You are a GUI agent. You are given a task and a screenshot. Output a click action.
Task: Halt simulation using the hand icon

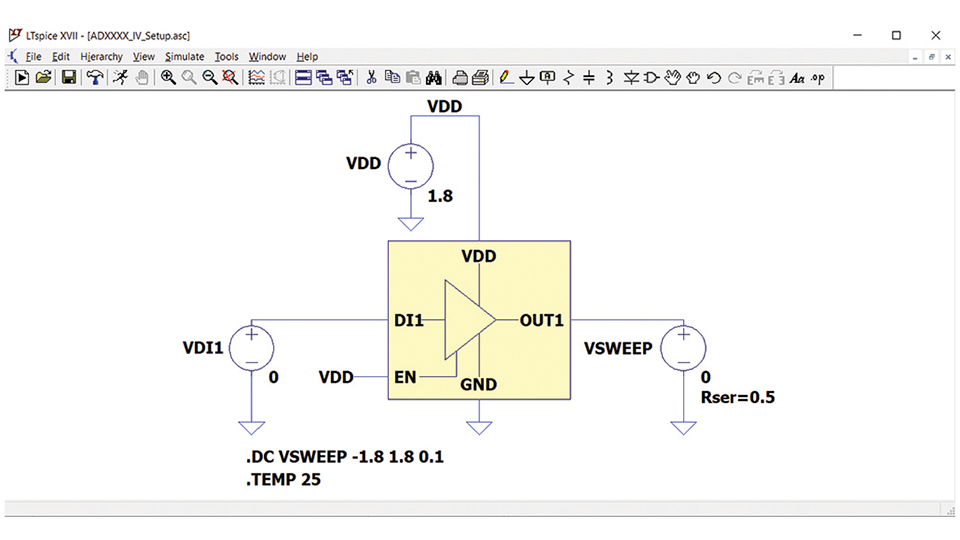coord(141,78)
